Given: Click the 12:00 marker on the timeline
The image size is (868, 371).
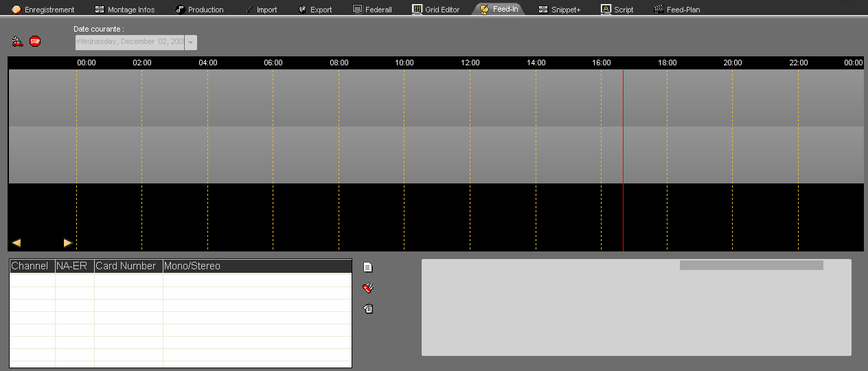Looking at the screenshot, I should click(x=470, y=63).
